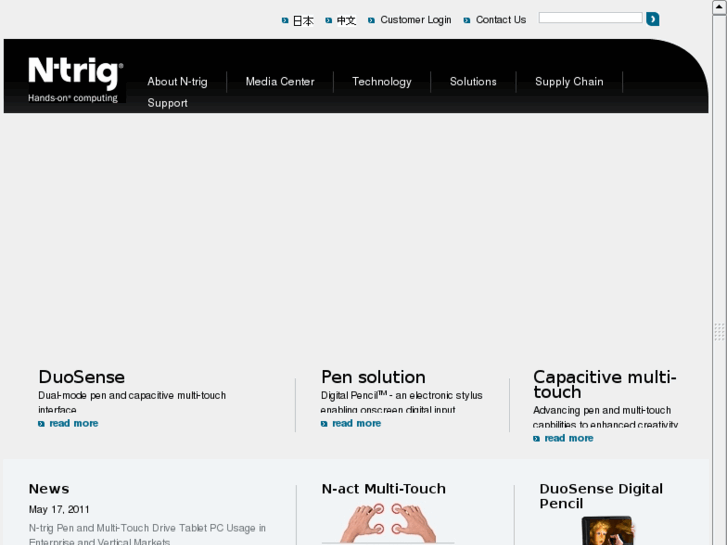Click the May 17, 2011 news date
Screen dimensions: 727x545
(59, 509)
